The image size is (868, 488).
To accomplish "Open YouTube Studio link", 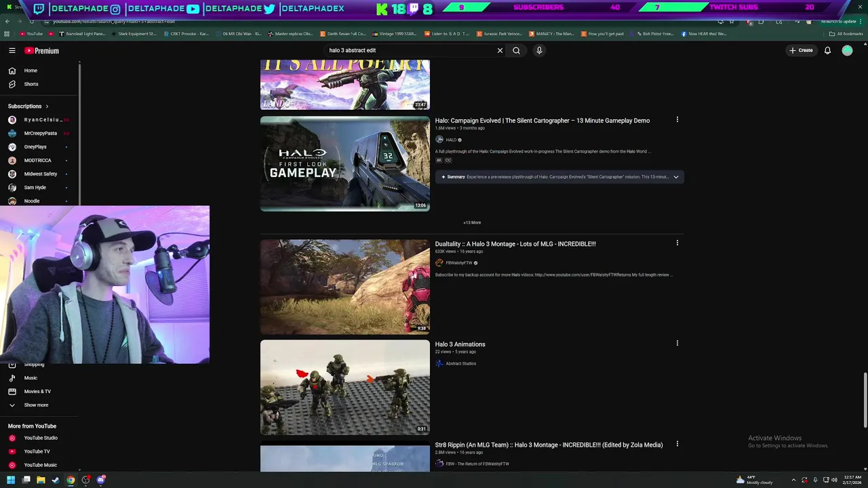I will pyautogui.click(x=39, y=438).
